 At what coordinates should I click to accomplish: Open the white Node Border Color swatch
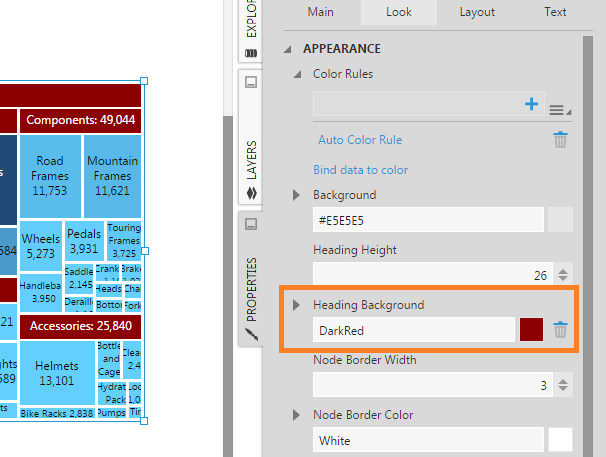[x=560, y=440]
